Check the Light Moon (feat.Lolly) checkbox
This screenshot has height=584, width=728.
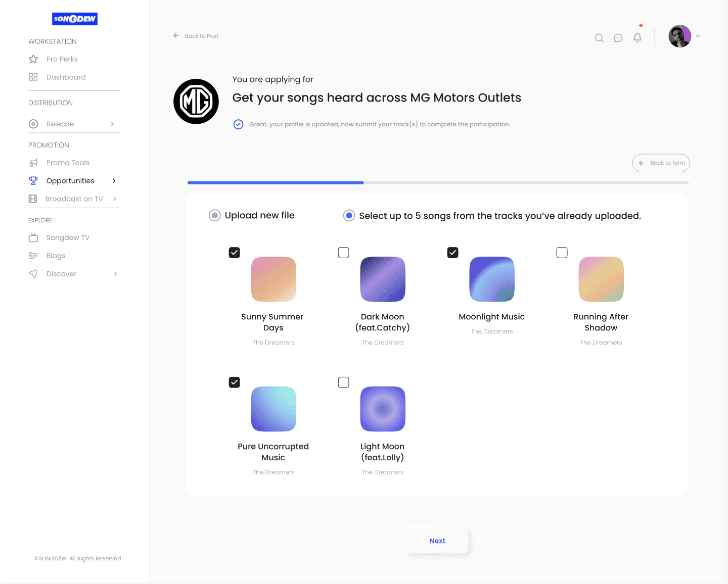click(344, 382)
